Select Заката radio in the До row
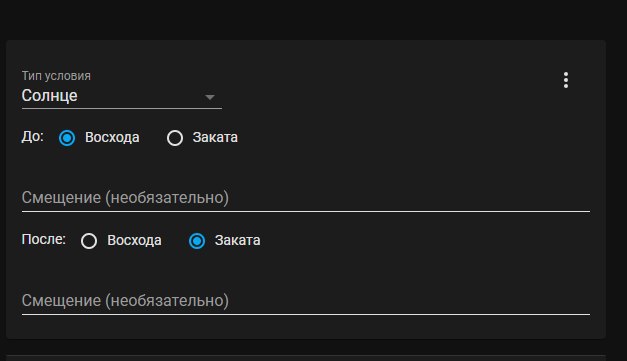Image resolution: width=627 pixels, height=361 pixels. click(175, 138)
